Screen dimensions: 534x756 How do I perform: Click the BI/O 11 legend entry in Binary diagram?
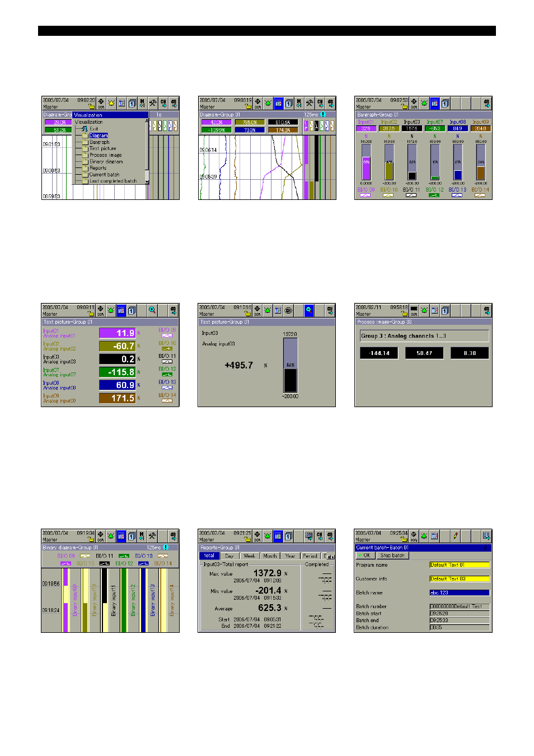pyautogui.click(x=105, y=556)
